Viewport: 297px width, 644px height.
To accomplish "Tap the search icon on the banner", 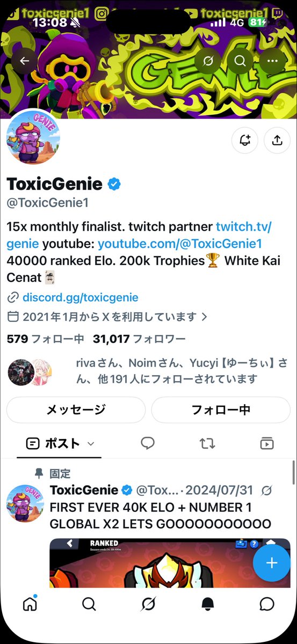I will click(240, 61).
